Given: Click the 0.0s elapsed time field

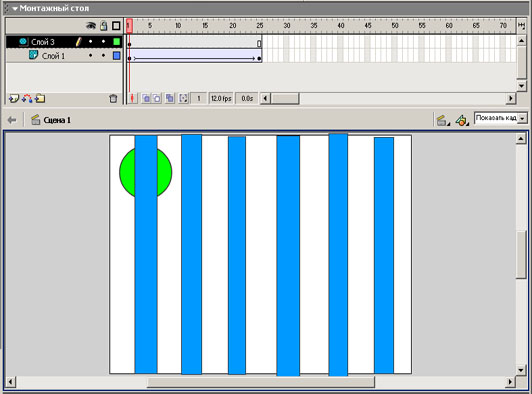Looking at the screenshot, I should 247,98.
